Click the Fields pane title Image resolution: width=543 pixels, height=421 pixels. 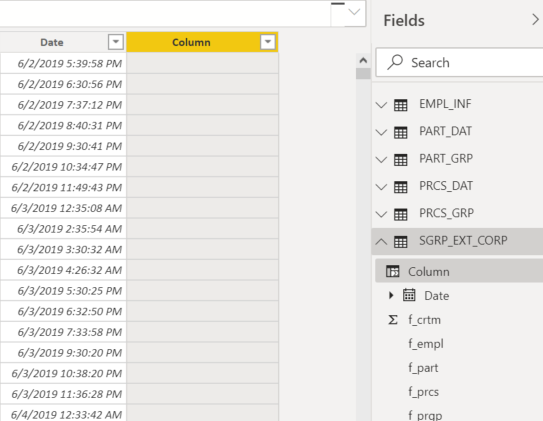(x=404, y=20)
